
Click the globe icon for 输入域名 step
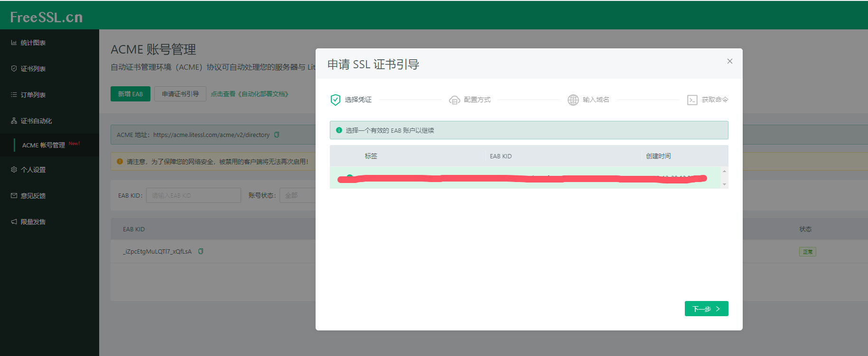573,100
